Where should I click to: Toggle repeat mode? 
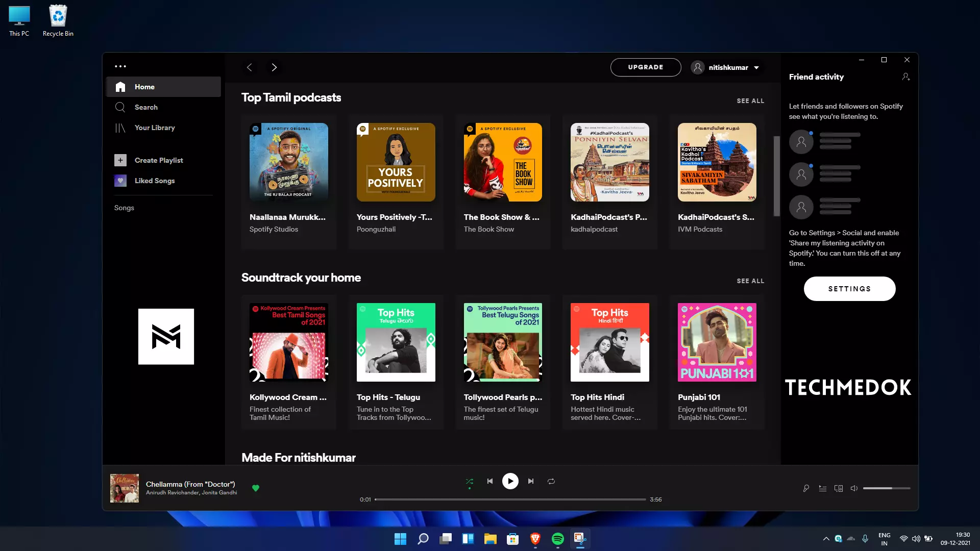(551, 481)
